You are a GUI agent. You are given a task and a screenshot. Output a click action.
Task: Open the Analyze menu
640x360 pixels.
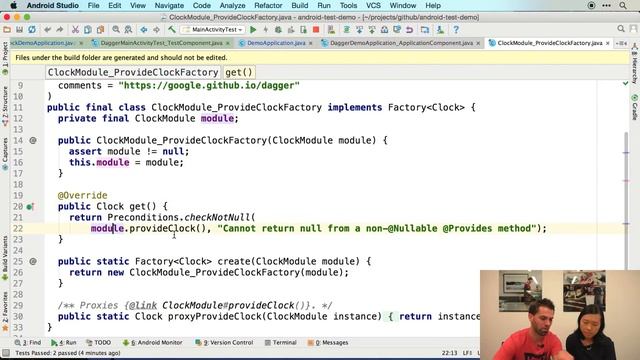click(232, 6)
